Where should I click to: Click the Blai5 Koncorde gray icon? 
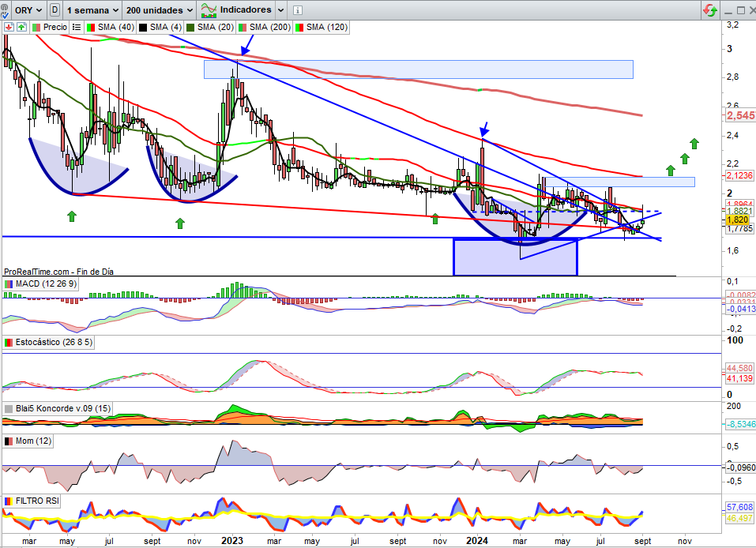click(9, 409)
